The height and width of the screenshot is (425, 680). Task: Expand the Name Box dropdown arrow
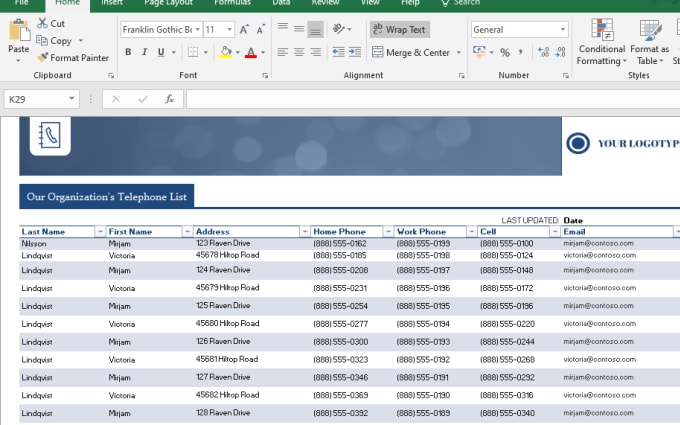[x=72, y=98]
